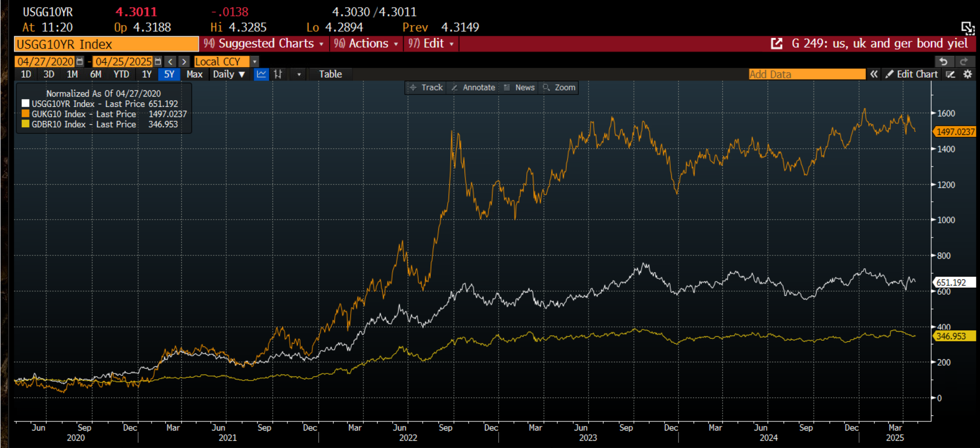Click the 1600 label on the y-axis

pyautogui.click(x=946, y=113)
